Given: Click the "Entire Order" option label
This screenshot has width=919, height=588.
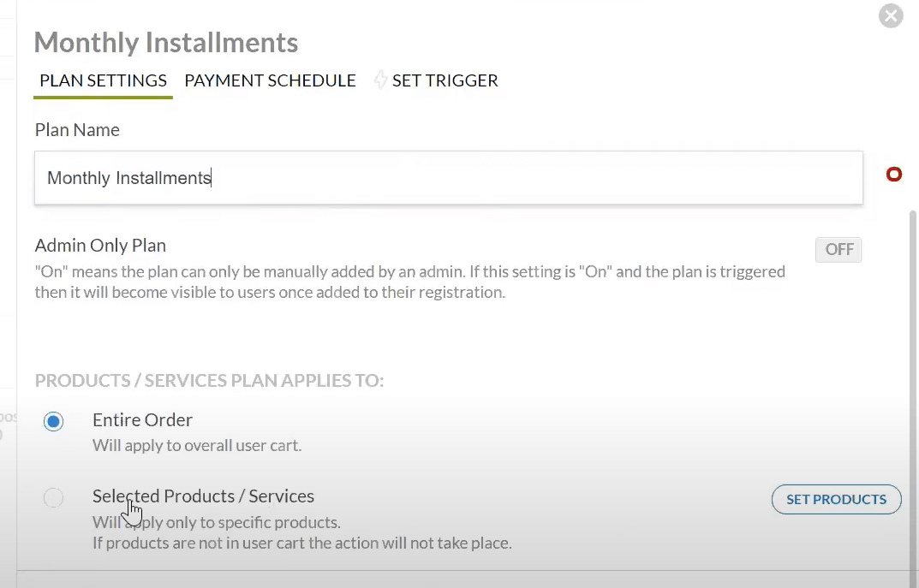Looking at the screenshot, I should (x=142, y=420).
